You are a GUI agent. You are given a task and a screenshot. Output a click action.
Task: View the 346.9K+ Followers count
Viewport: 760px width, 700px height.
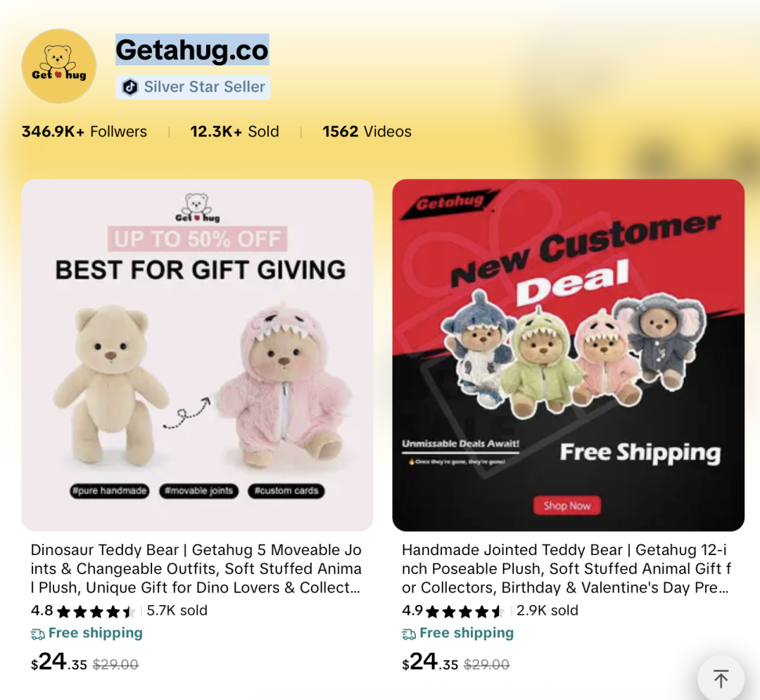[84, 132]
